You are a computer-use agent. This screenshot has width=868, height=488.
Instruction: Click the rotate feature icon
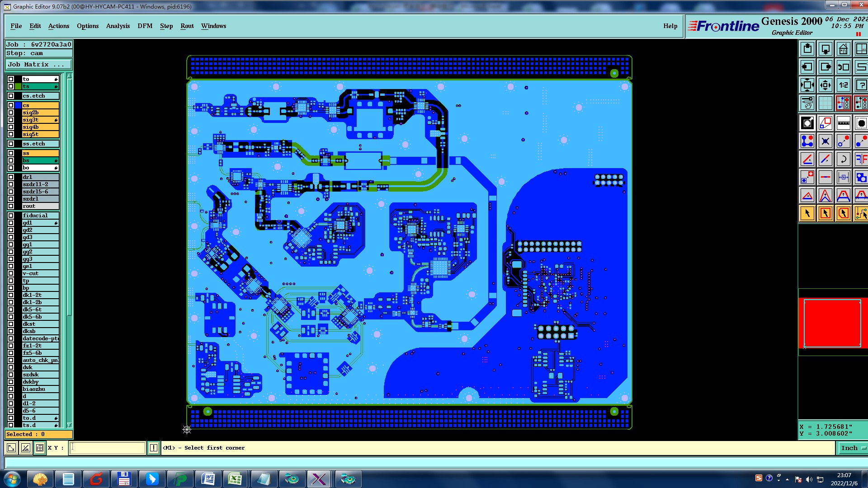[x=843, y=159]
